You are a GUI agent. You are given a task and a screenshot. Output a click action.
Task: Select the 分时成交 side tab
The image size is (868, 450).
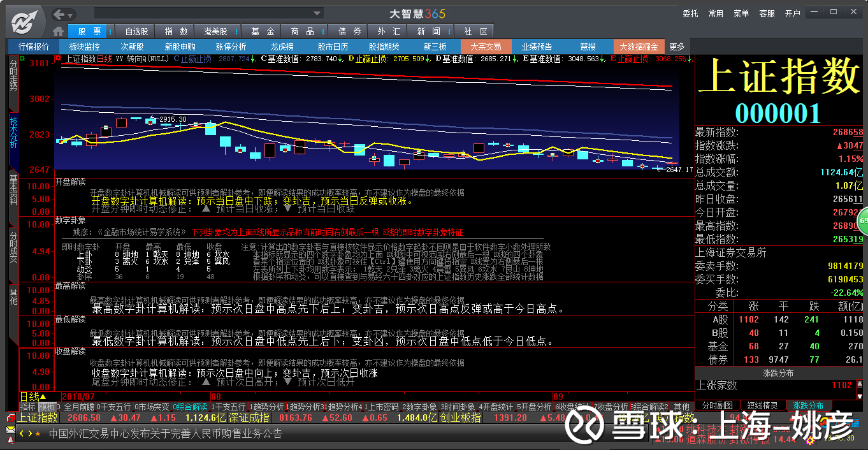(13, 253)
